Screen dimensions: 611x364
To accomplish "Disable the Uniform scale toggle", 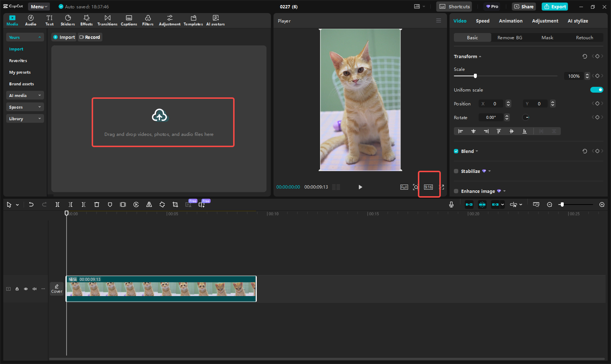I will click(x=597, y=90).
